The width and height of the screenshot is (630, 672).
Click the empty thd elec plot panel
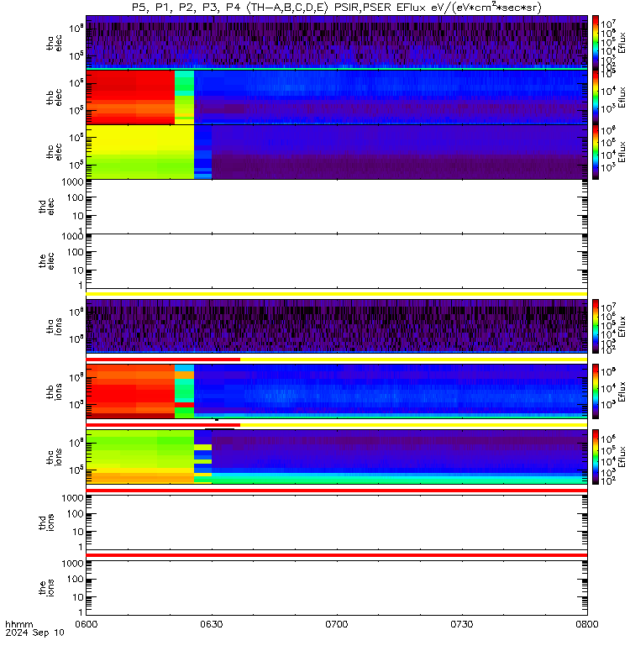coord(337,206)
